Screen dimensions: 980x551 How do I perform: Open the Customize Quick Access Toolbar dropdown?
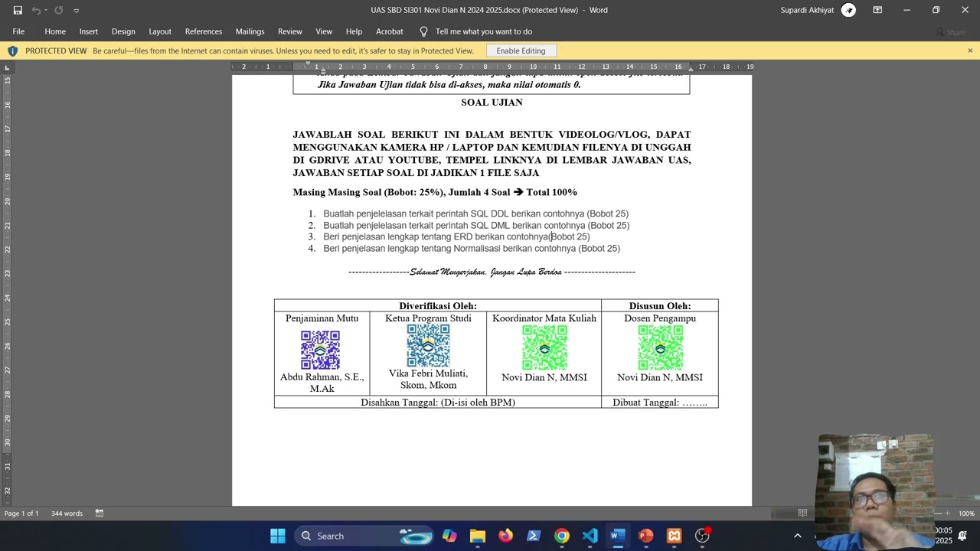76,11
